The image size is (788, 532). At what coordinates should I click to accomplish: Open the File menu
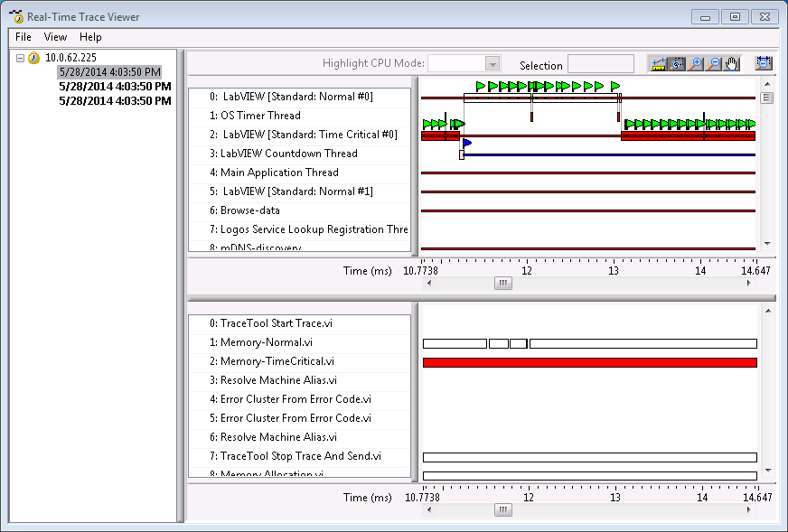click(x=23, y=37)
